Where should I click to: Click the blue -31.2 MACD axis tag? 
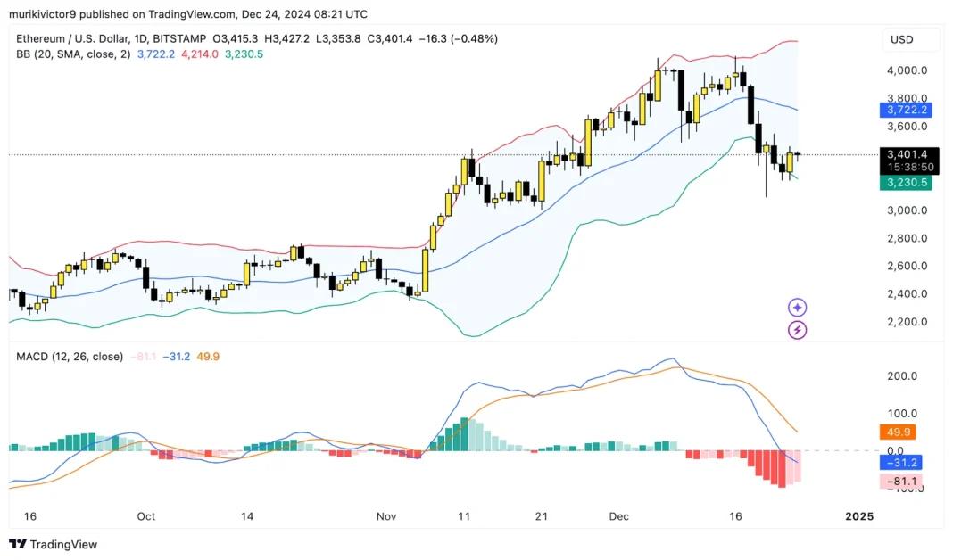[x=899, y=462]
